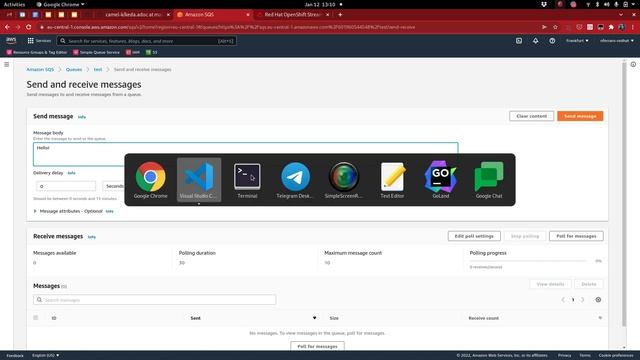Open Delivery delay Info link
Image resolution: width=640 pixels, height=360 pixels.
tap(71, 173)
